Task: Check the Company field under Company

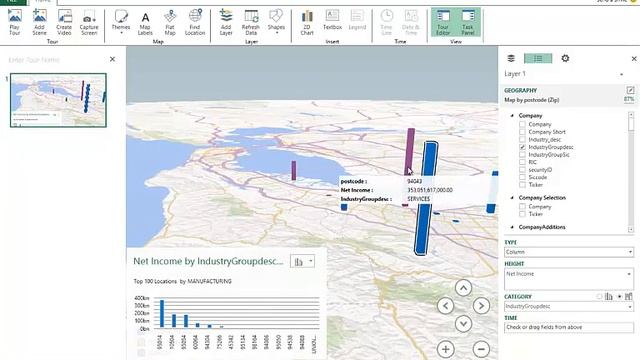Action: coord(522,124)
